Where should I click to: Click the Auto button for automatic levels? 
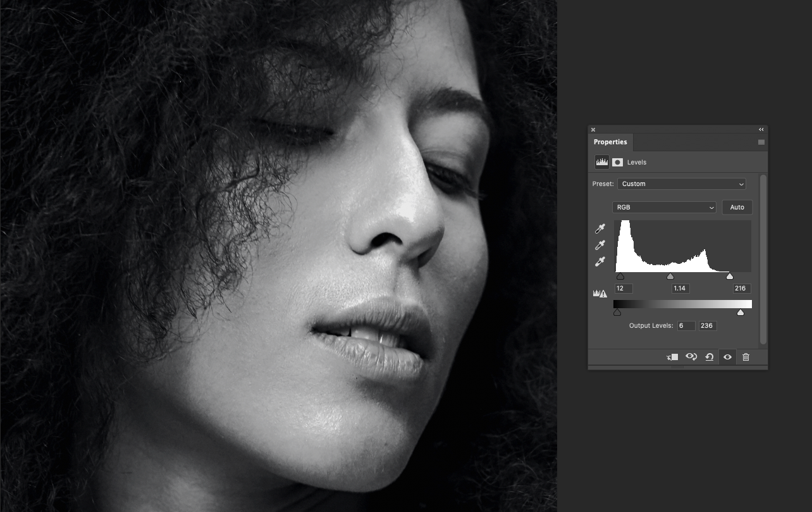coord(737,207)
